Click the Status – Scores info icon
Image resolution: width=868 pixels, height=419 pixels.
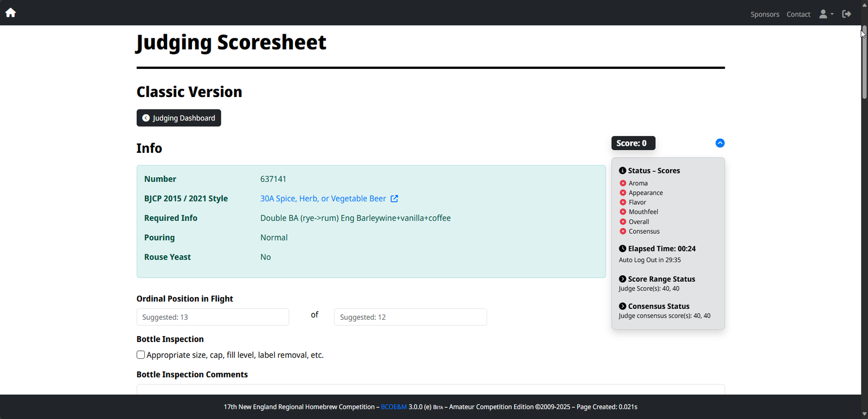[622, 171]
